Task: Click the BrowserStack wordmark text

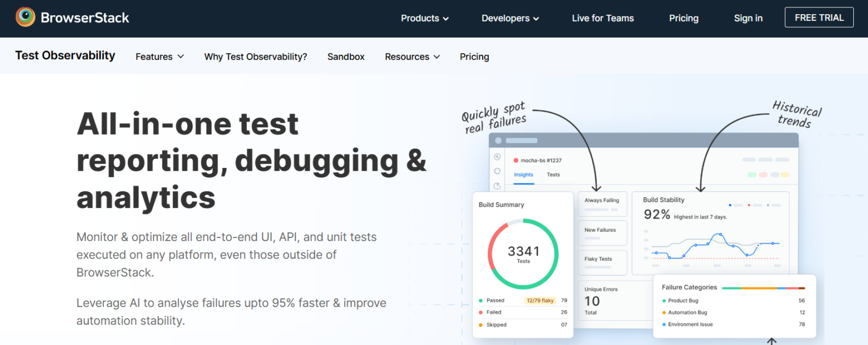Action: tap(85, 18)
